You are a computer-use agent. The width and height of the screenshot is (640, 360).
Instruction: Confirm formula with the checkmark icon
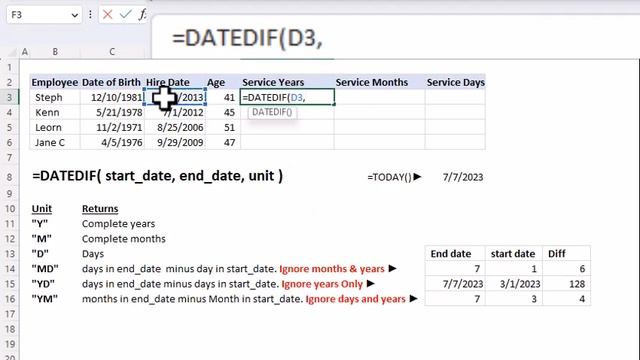(125, 15)
